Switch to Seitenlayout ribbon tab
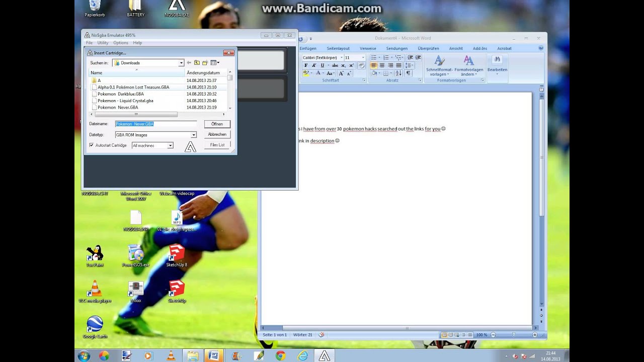Screen dimensions: 644x362 pos(338,48)
